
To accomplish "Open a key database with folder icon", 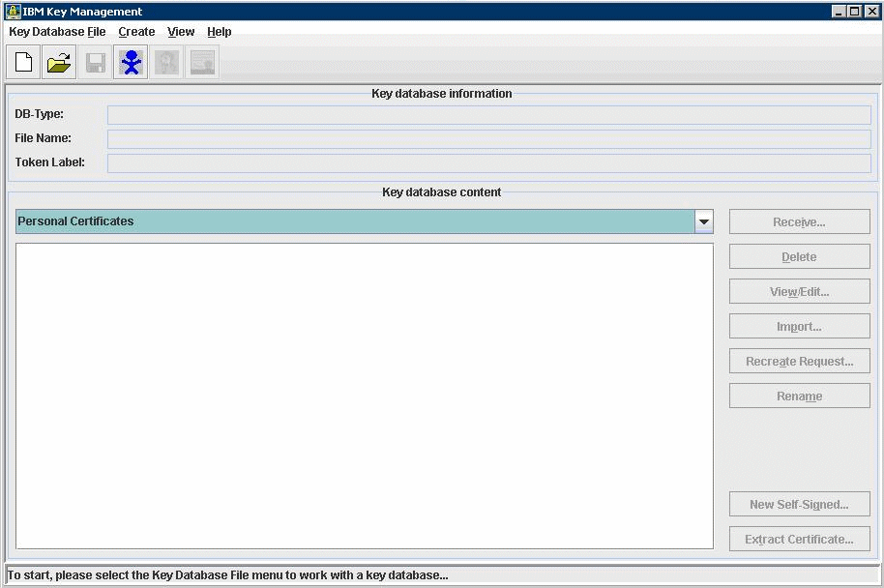I will tap(59, 62).
